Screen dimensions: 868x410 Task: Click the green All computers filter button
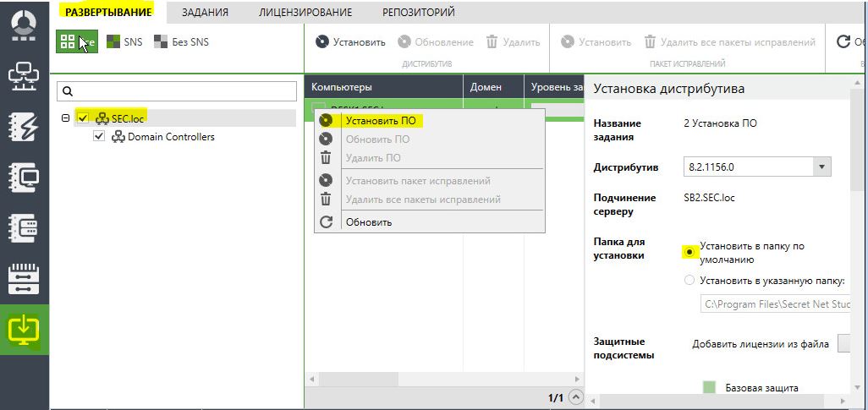tap(77, 41)
